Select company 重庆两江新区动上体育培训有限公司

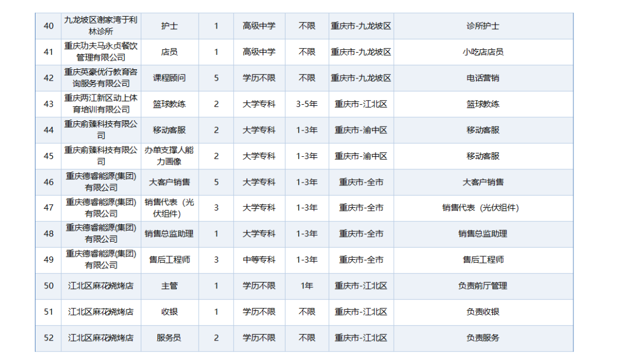tap(101, 104)
